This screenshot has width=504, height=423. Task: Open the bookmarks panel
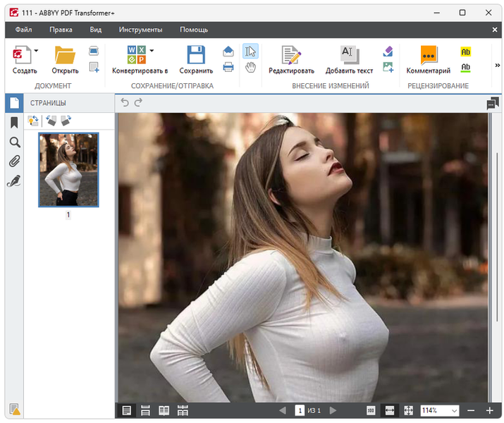14,123
